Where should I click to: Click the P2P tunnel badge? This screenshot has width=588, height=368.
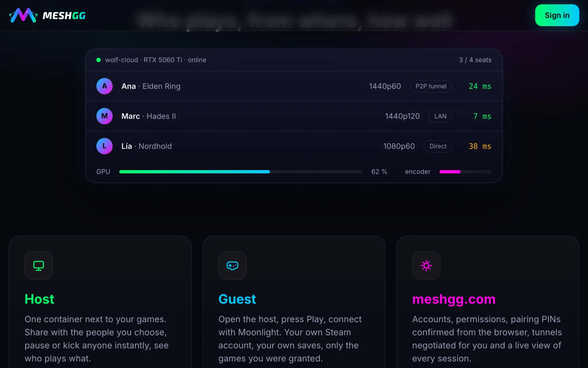(431, 86)
